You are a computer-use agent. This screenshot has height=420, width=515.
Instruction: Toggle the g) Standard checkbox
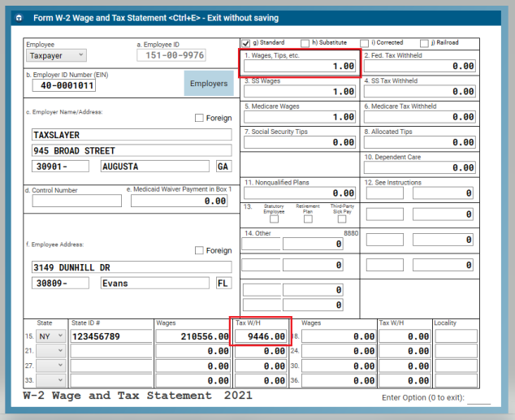[245, 43]
